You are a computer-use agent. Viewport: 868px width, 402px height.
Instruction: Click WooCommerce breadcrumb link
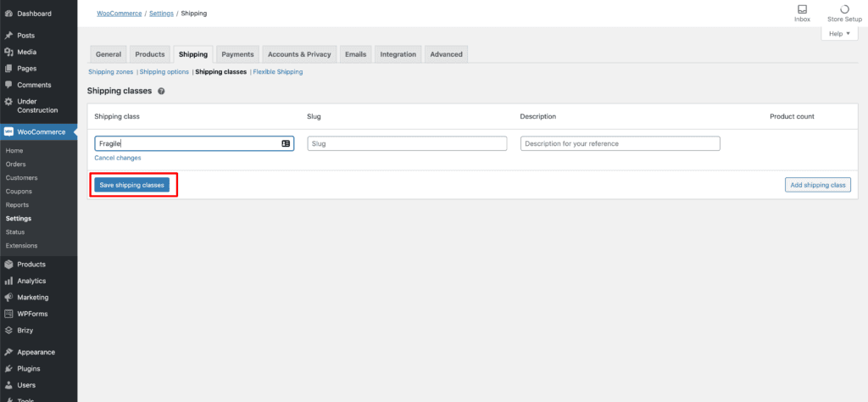[119, 14]
